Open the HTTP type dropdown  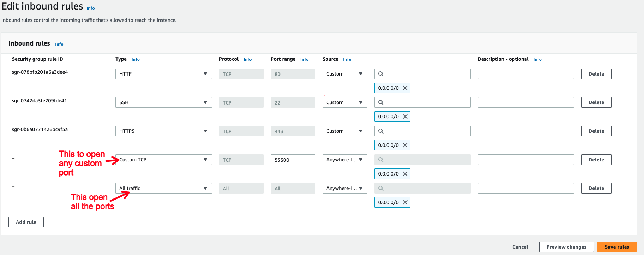163,74
